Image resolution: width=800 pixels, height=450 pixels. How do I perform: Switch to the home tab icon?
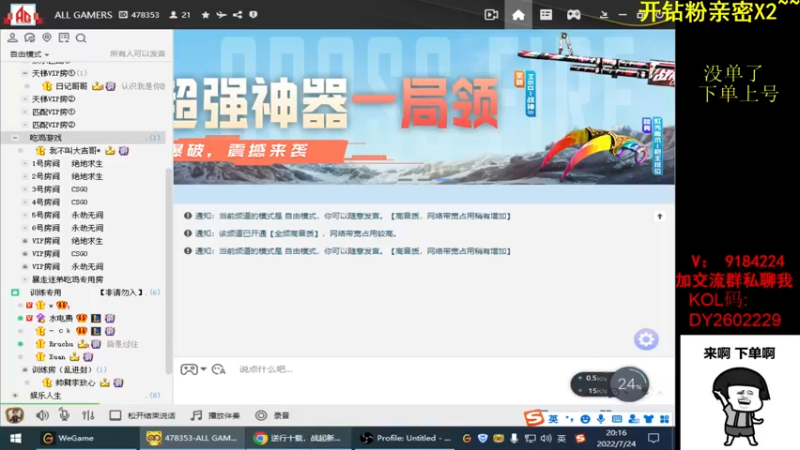(518, 15)
